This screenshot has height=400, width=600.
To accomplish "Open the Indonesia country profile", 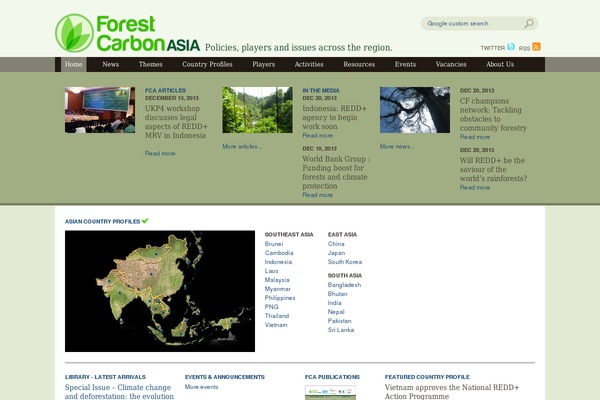I will click(x=278, y=262).
